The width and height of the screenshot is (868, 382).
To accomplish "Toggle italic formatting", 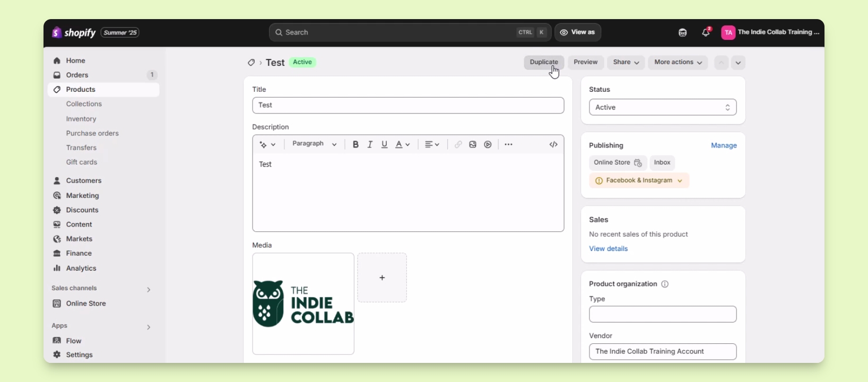I will pos(370,144).
